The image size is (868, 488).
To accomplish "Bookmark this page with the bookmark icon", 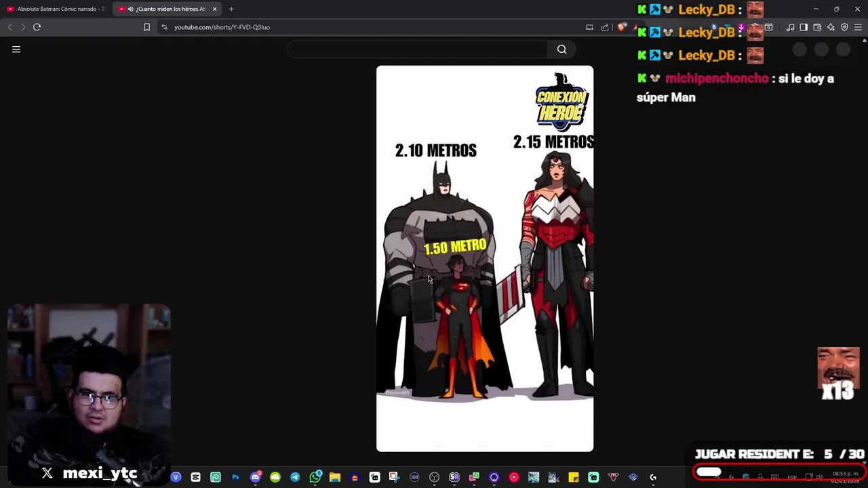I will pos(146,27).
